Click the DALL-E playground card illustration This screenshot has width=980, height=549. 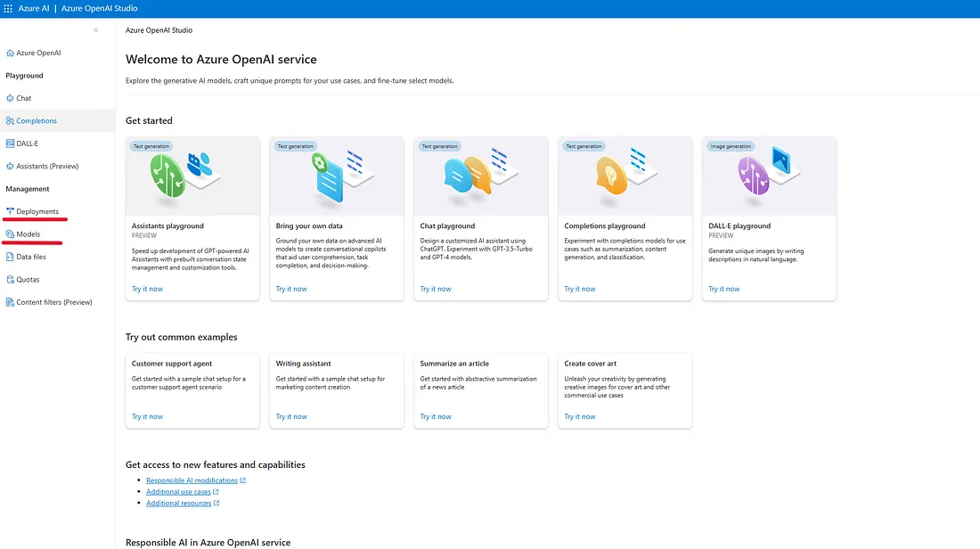(770, 176)
